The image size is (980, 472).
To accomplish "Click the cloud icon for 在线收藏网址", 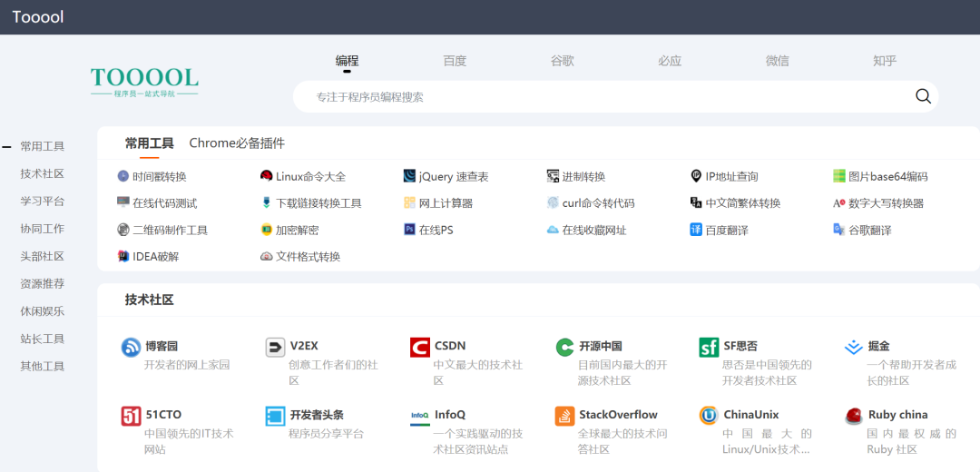I will point(553,230).
